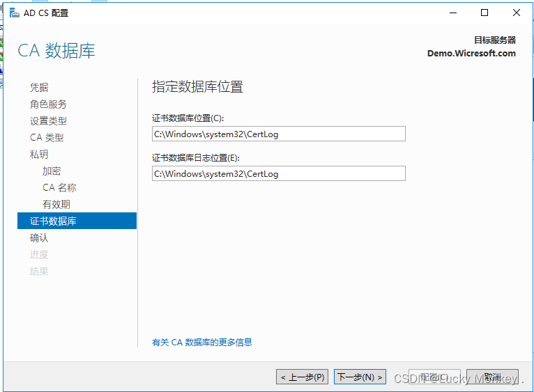Select 设置类型 in the wizard sidebar
The width and height of the screenshot is (534, 392).
tap(48, 120)
